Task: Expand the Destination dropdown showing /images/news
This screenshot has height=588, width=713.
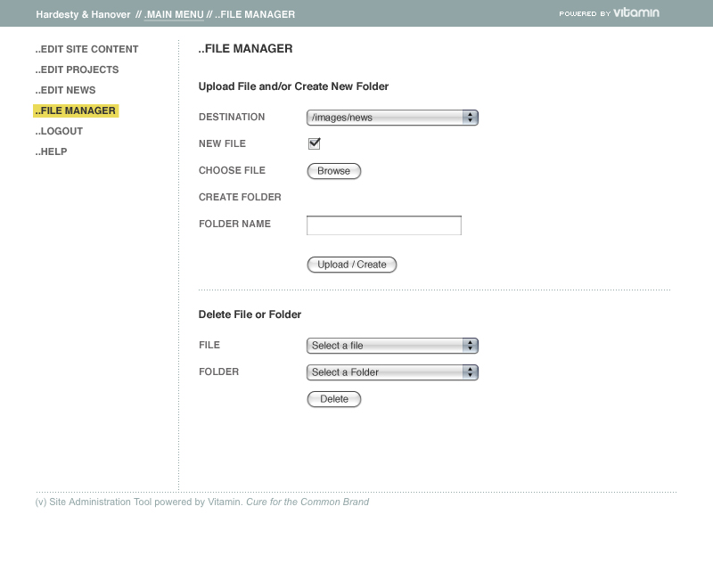Action: pyautogui.click(x=392, y=118)
